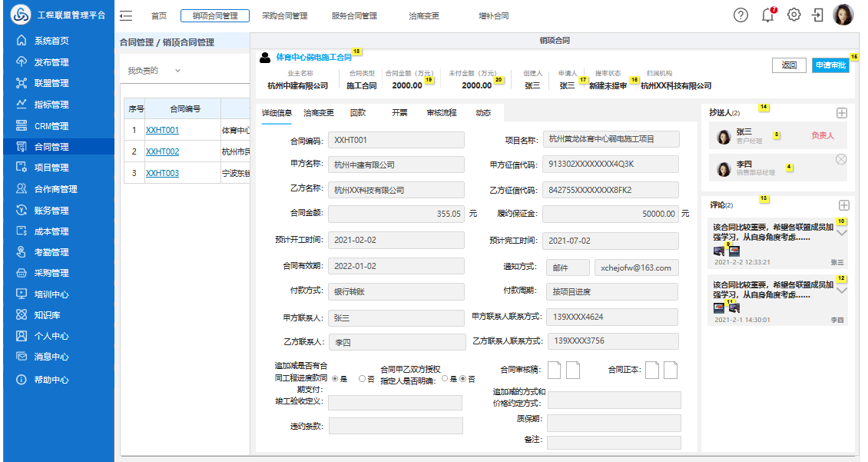Open the 增补合同 top tab
Image resolution: width=868 pixels, height=462 pixels.
[494, 15]
